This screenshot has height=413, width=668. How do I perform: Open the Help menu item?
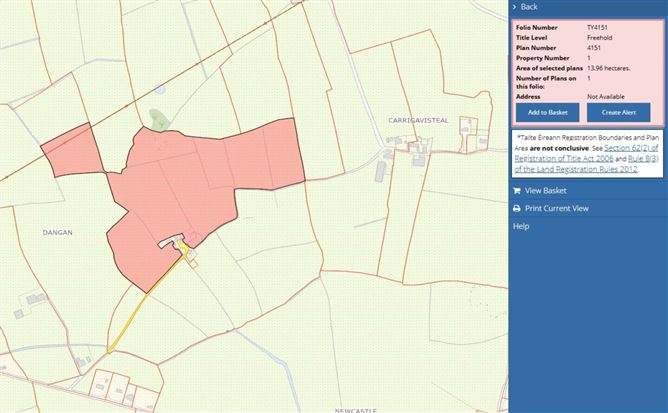pyautogui.click(x=521, y=226)
